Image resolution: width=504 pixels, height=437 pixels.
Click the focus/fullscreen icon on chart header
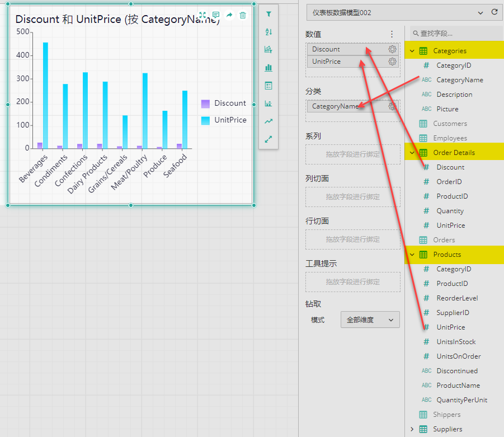(202, 15)
